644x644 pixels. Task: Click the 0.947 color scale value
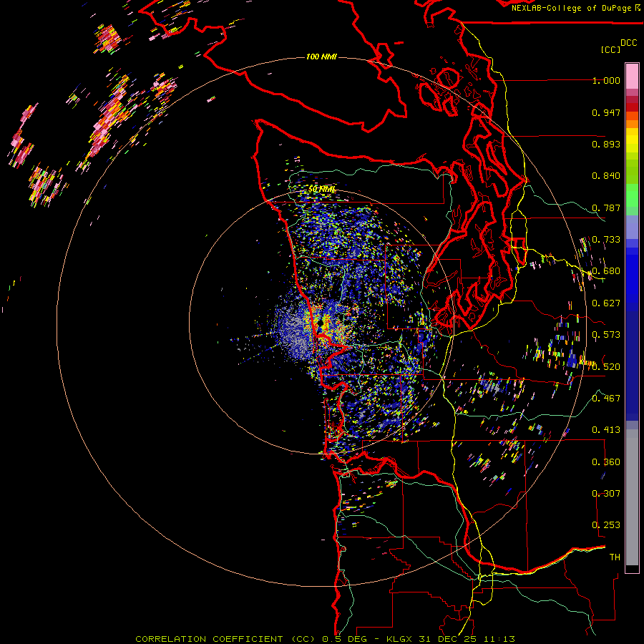coord(606,112)
